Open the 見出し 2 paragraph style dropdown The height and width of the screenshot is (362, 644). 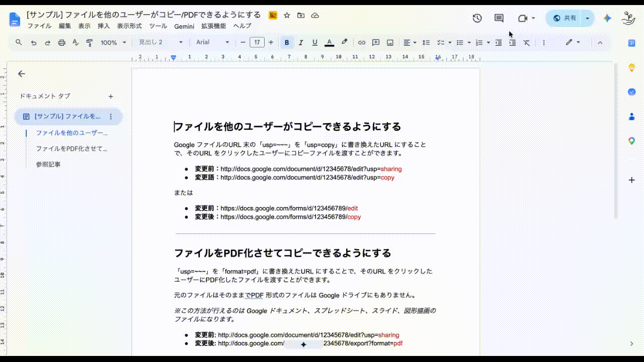[161, 43]
